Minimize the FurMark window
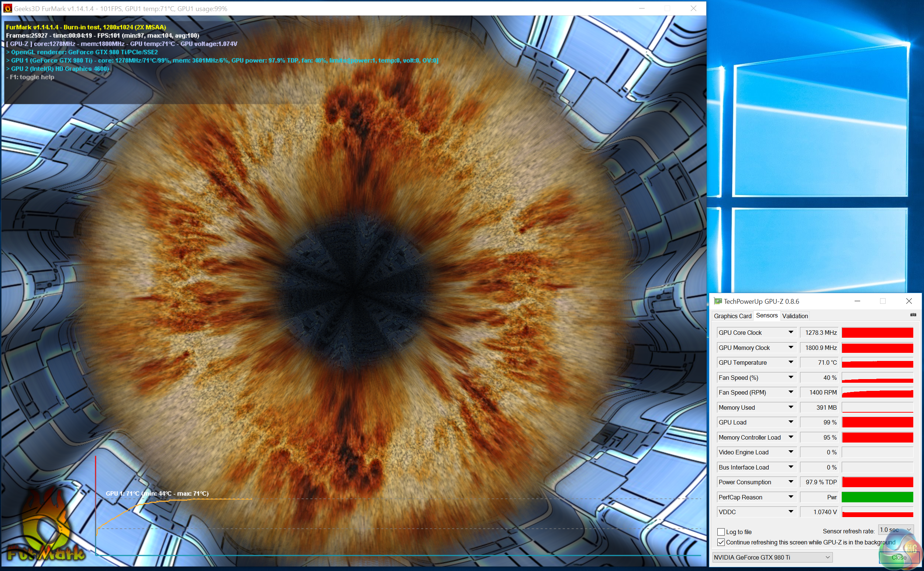 pos(642,8)
